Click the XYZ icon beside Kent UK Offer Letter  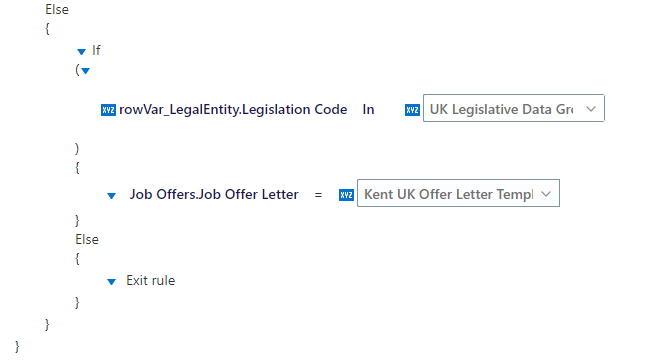(x=346, y=195)
